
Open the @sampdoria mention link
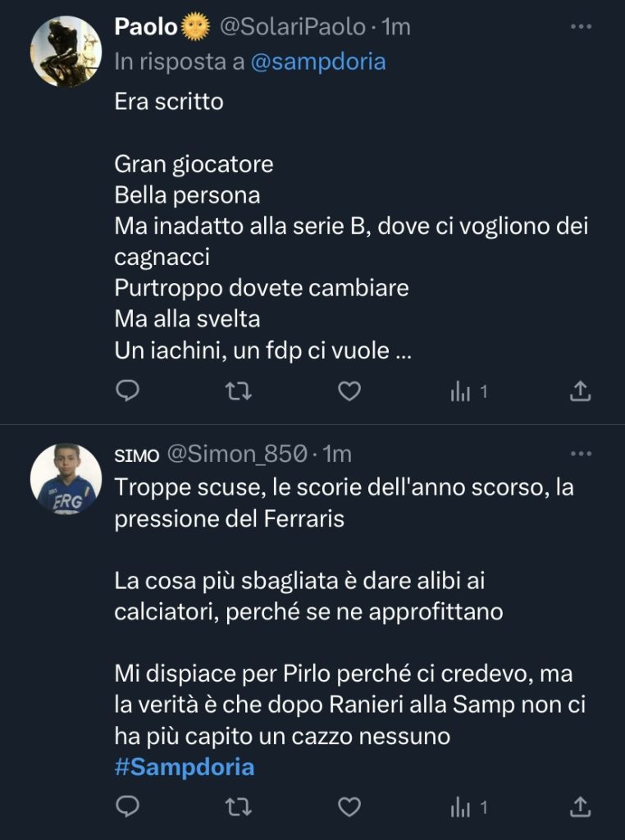[x=318, y=62]
